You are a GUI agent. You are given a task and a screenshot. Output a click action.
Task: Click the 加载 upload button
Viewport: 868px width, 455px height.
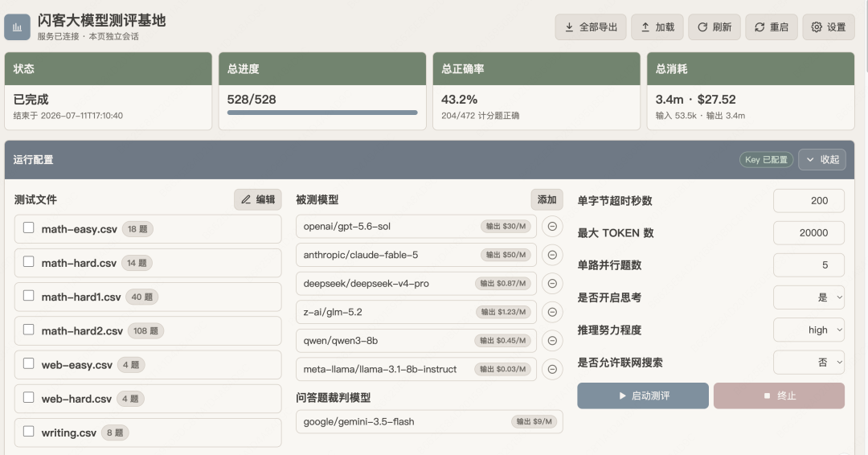[x=657, y=27]
